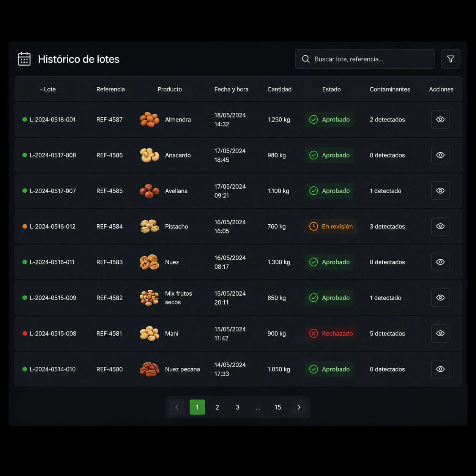Go to page 3
Image resolution: width=476 pixels, height=476 pixels.
[238, 407]
